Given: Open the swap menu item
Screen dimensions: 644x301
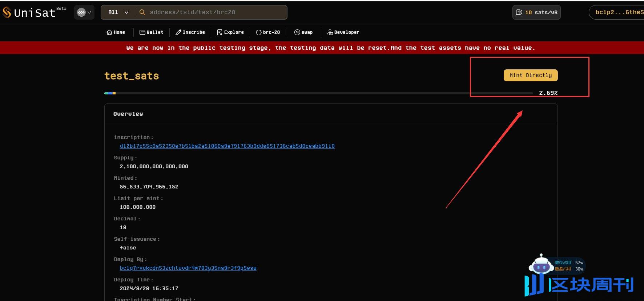Looking at the screenshot, I should pyautogui.click(x=303, y=32).
